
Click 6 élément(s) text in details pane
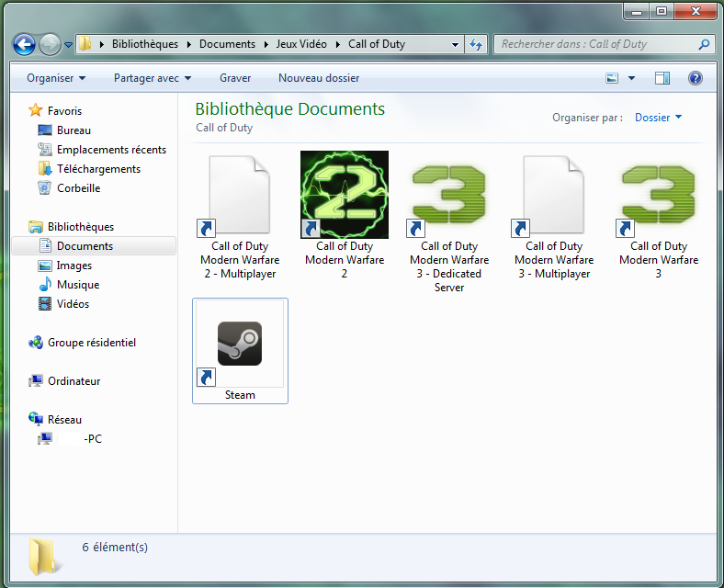[115, 547]
